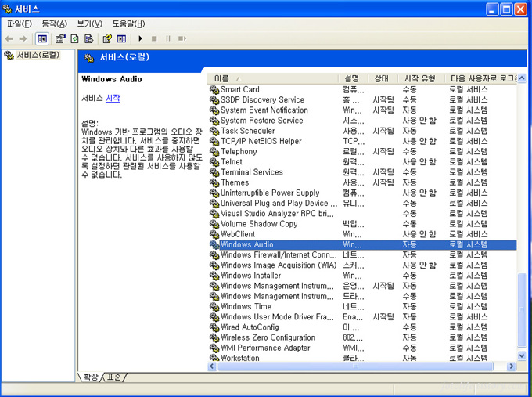This screenshot has width=532, height=397.
Task: Click the Windows Audio heading in description pane
Action: click(112, 79)
